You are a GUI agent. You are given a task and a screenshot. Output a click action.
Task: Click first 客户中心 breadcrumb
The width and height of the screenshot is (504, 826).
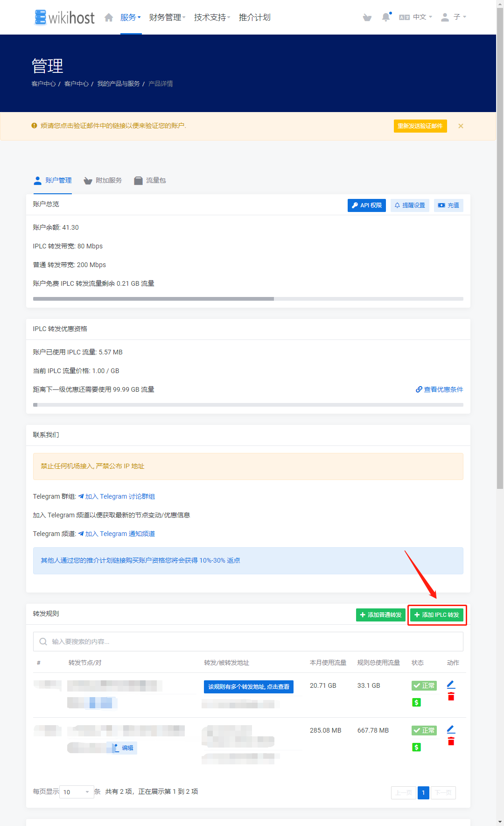click(x=43, y=84)
